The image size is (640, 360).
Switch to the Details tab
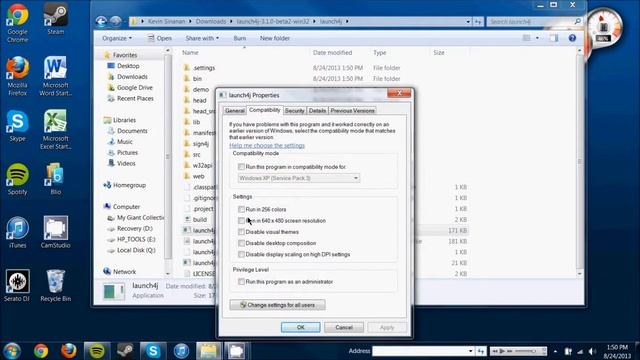pos(317,111)
